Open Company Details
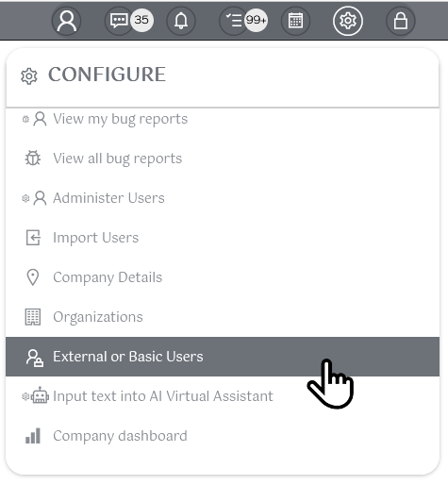This screenshot has height=485, width=448. 223,277
